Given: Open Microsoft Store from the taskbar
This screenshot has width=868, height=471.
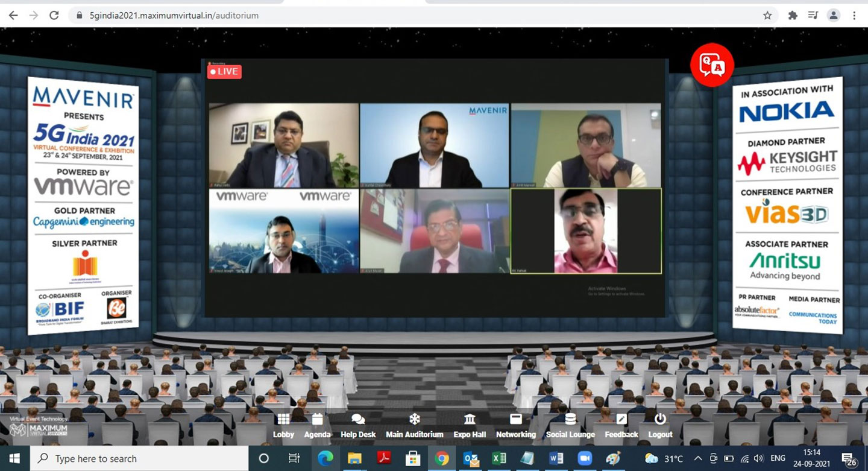Looking at the screenshot, I should click(x=413, y=458).
